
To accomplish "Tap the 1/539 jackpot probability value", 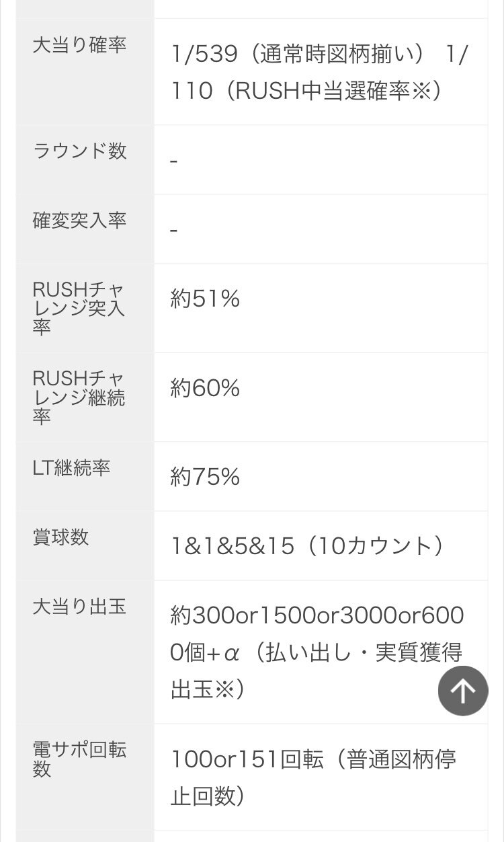I will pos(205,54).
